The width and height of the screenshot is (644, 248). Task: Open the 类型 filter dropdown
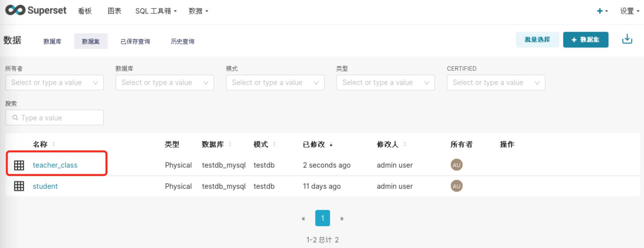point(385,83)
